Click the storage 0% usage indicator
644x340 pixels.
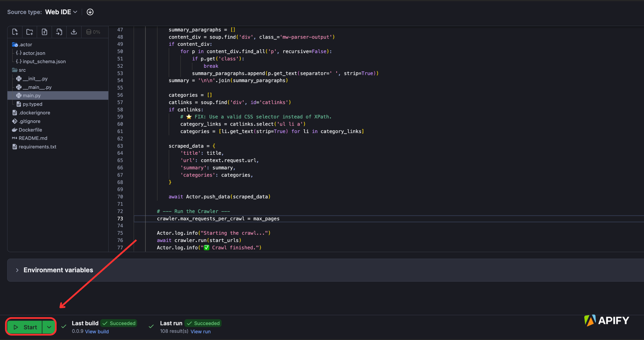coord(93,32)
